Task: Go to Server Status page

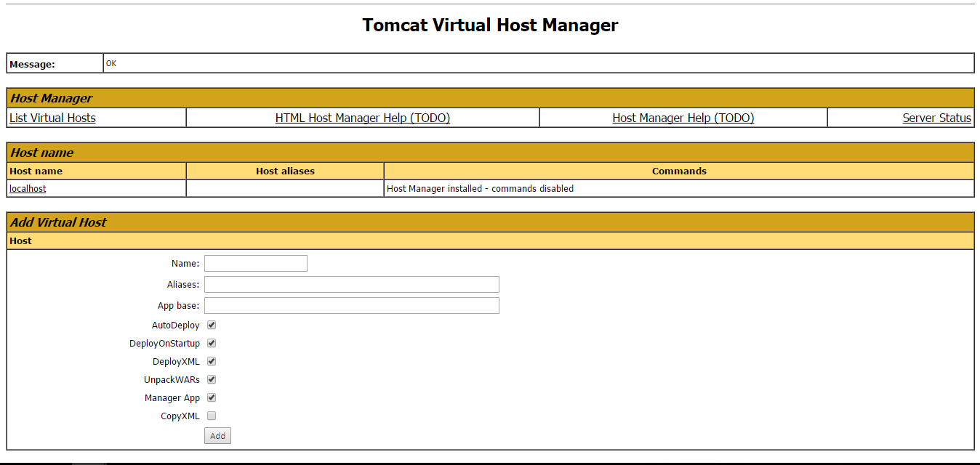Action: click(936, 118)
